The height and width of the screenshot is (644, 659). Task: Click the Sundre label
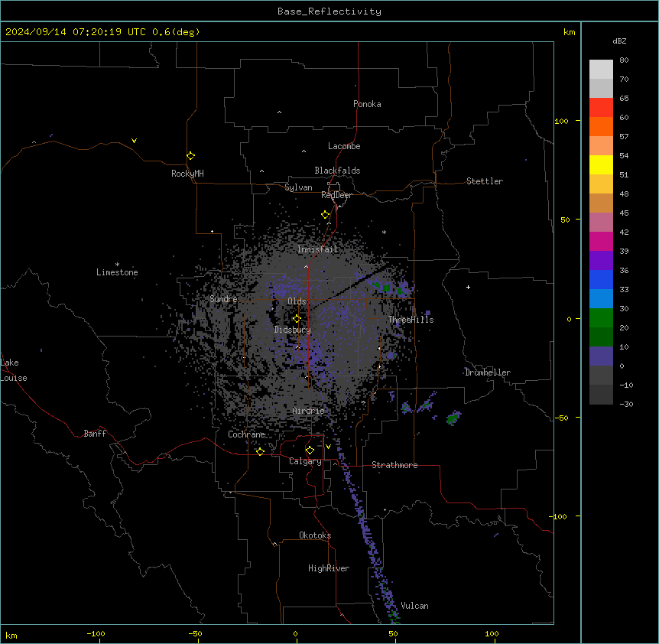click(223, 299)
